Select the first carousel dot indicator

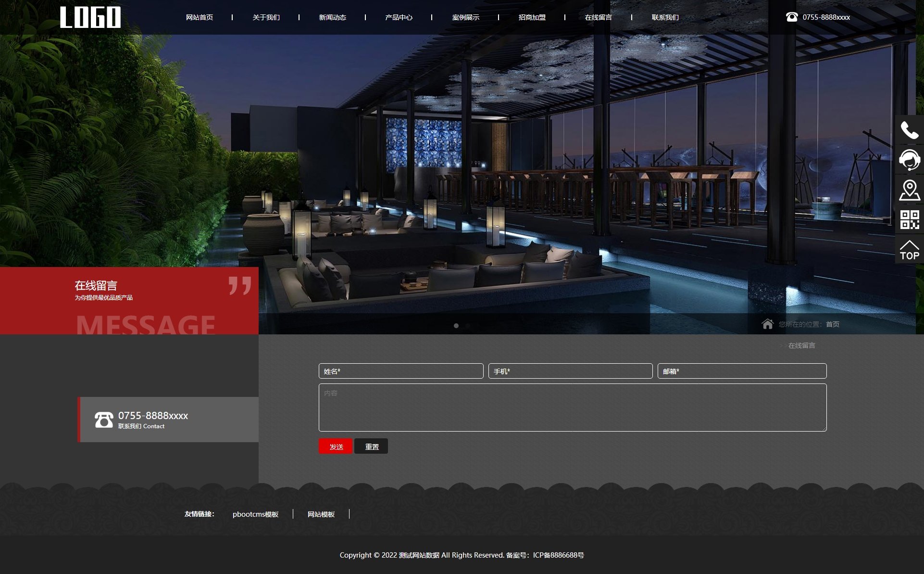(456, 326)
